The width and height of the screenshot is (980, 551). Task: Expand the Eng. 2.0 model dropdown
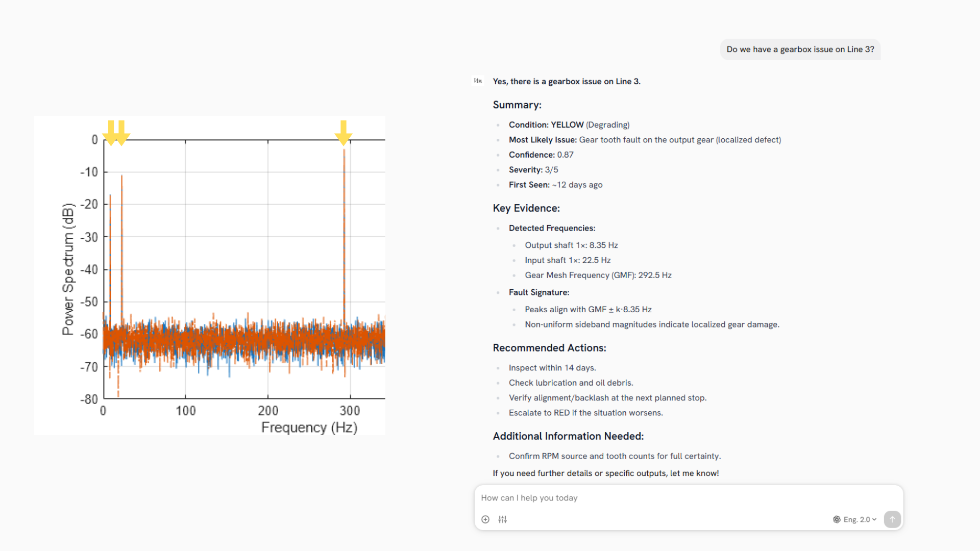(861, 519)
